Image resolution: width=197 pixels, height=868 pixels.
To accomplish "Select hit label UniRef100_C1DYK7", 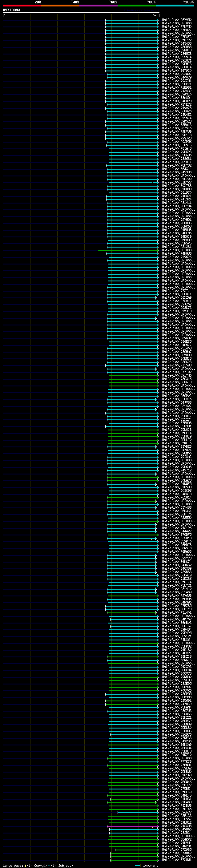I will coord(177,182).
